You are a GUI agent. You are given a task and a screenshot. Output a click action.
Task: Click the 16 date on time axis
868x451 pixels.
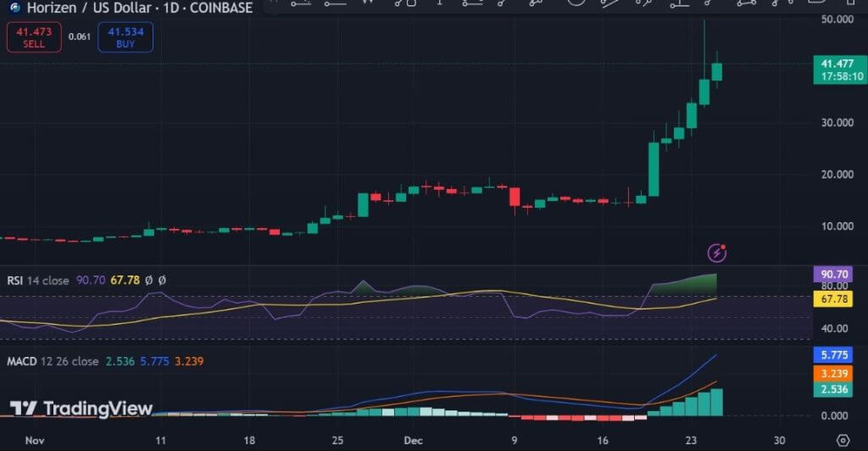(603, 441)
